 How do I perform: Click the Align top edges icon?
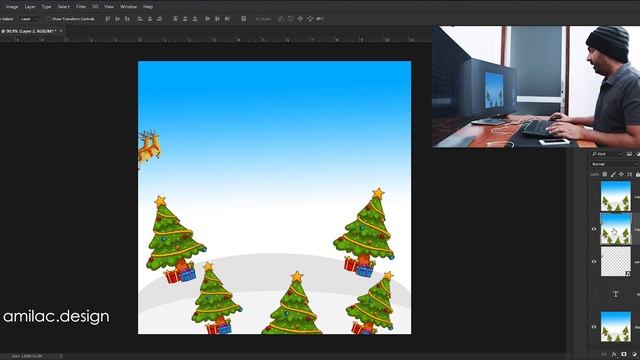107,19
